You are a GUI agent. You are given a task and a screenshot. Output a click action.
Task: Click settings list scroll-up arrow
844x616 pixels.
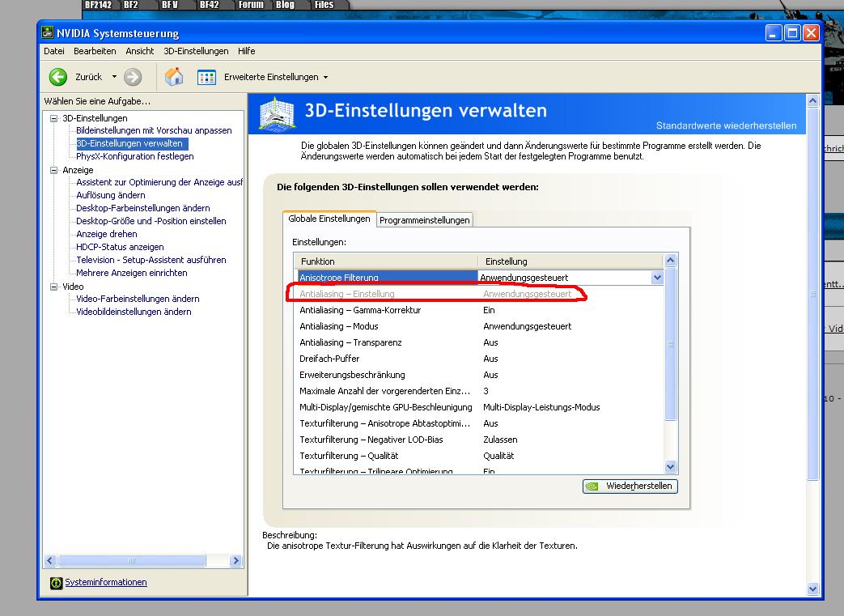[x=671, y=261]
